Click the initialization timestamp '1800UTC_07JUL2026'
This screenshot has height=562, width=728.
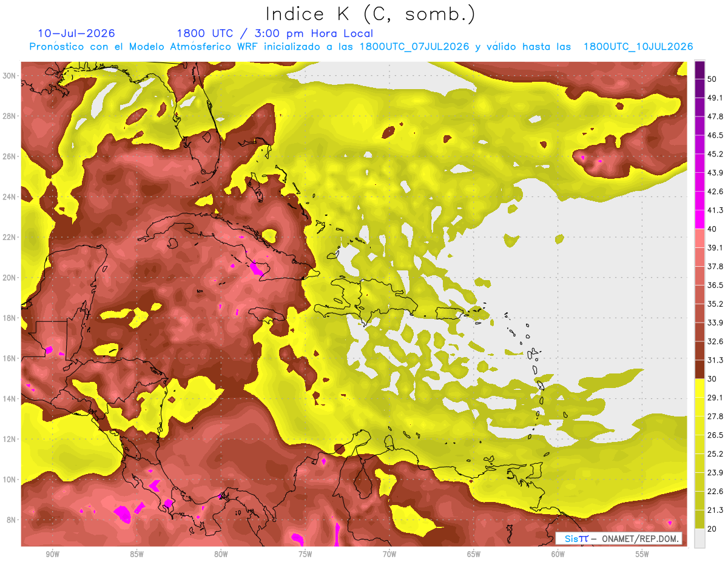(414, 47)
